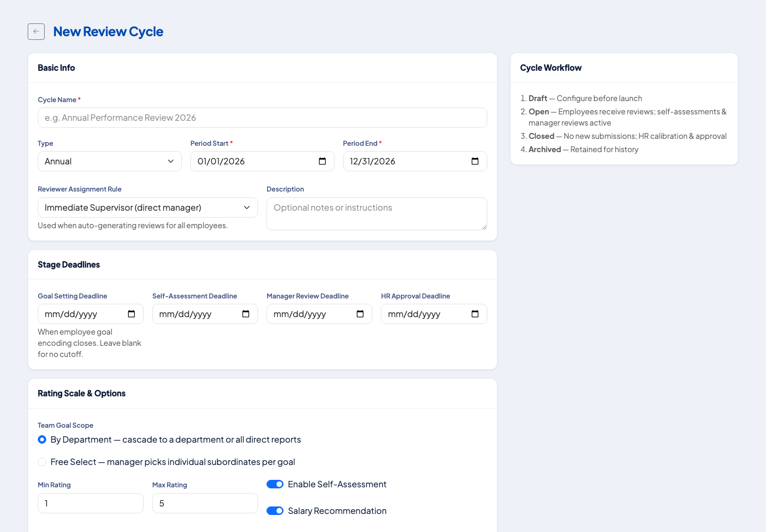Click the Closed workflow step text
This screenshot has width=766, height=532.
coord(628,136)
